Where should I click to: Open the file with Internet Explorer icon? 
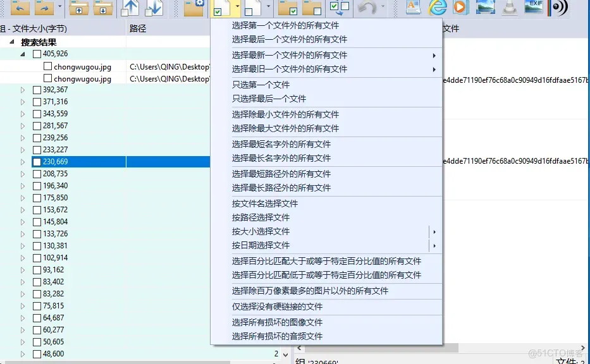click(438, 8)
